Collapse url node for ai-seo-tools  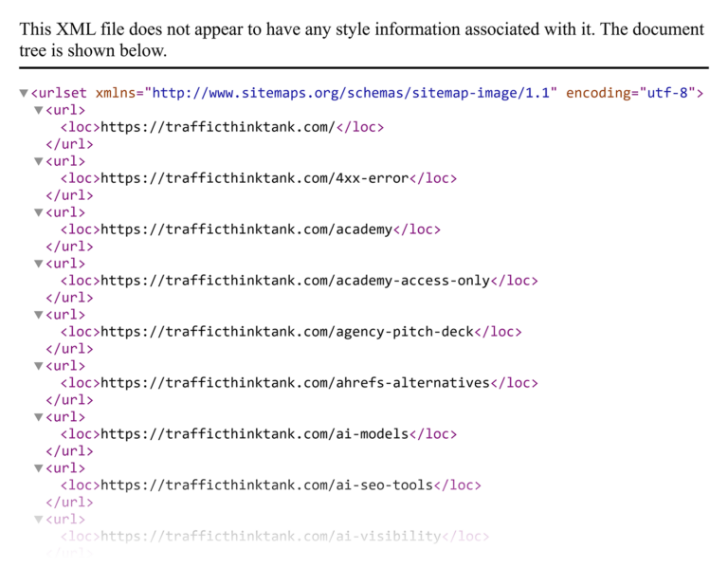click(x=39, y=468)
